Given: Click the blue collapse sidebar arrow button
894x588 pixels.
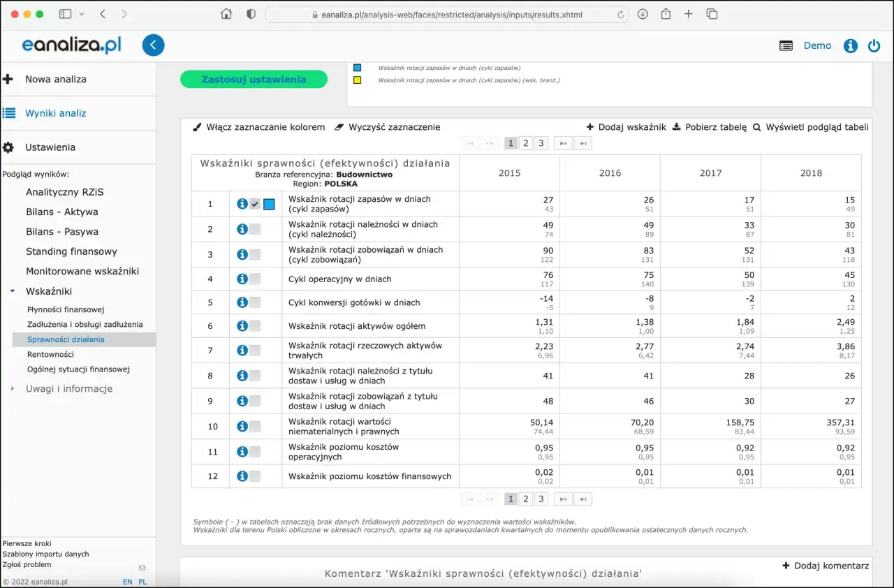Looking at the screenshot, I should tap(154, 45).
